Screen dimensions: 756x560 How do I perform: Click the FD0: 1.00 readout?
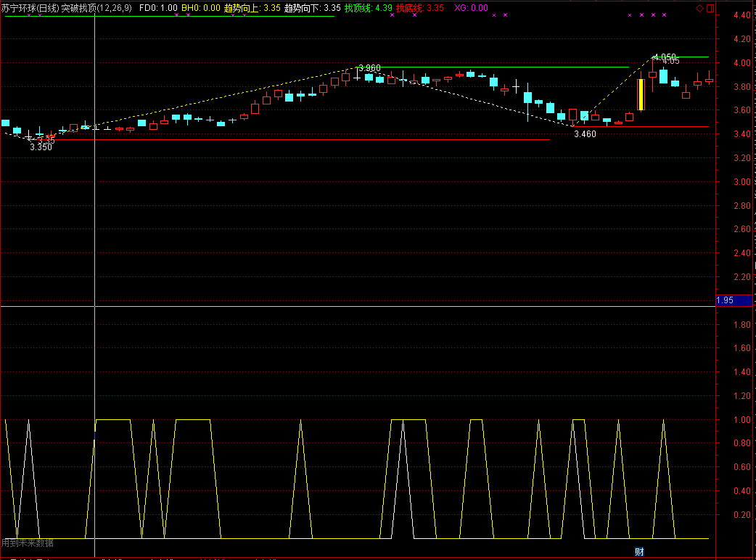pyautogui.click(x=158, y=8)
